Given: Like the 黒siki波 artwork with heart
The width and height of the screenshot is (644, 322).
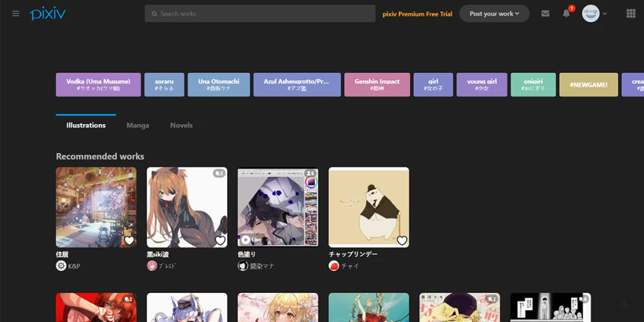Looking at the screenshot, I should click(x=220, y=240).
